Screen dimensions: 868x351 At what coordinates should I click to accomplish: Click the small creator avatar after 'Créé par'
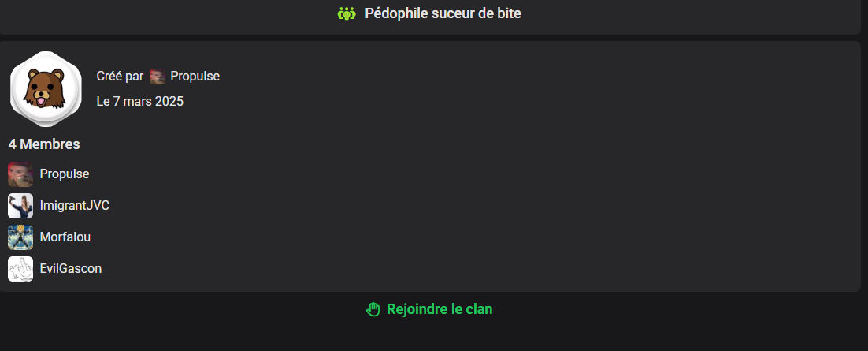pyautogui.click(x=158, y=77)
